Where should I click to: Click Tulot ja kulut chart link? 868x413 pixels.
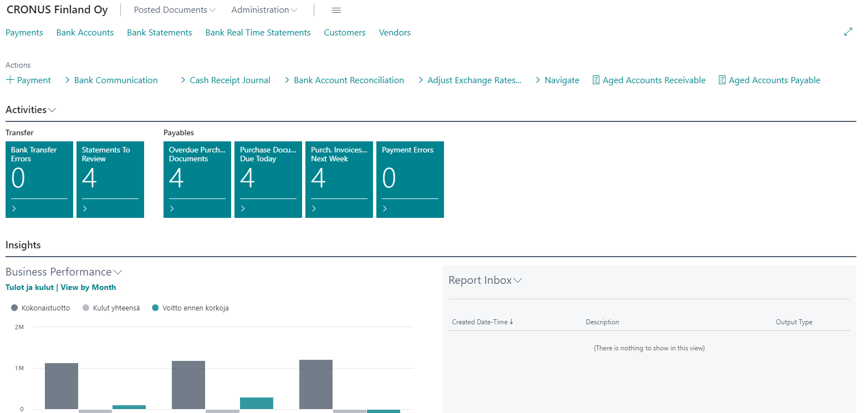click(29, 287)
